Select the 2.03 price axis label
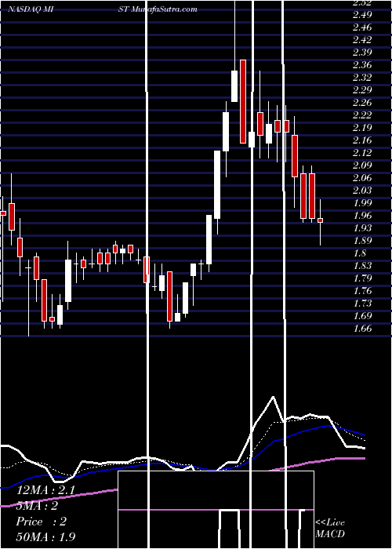 pyautogui.click(x=362, y=191)
